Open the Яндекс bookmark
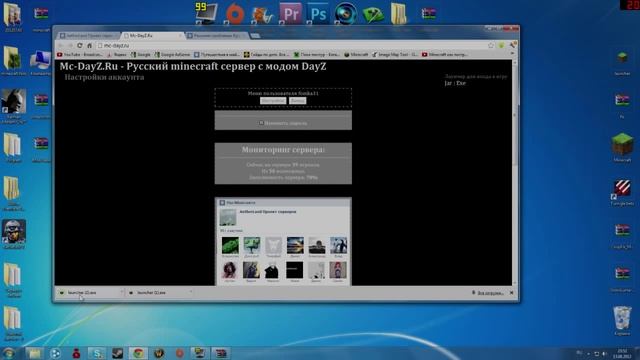Screen dimensions: 640x360 (117, 54)
